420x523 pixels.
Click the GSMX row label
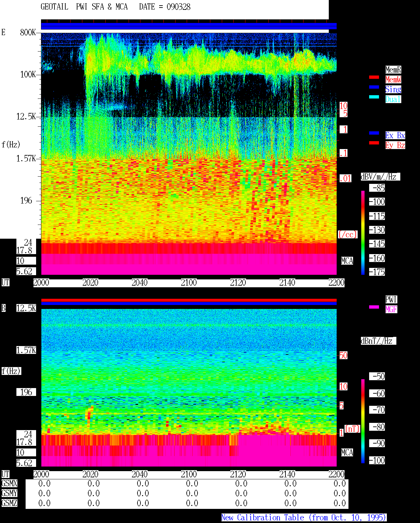pyautogui.click(x=9, y=484)
